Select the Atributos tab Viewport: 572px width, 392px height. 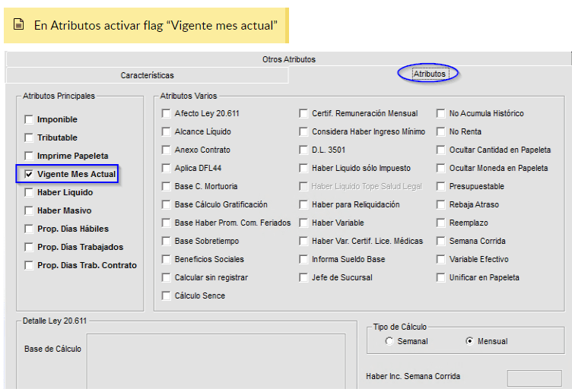(x=429, y=74)
